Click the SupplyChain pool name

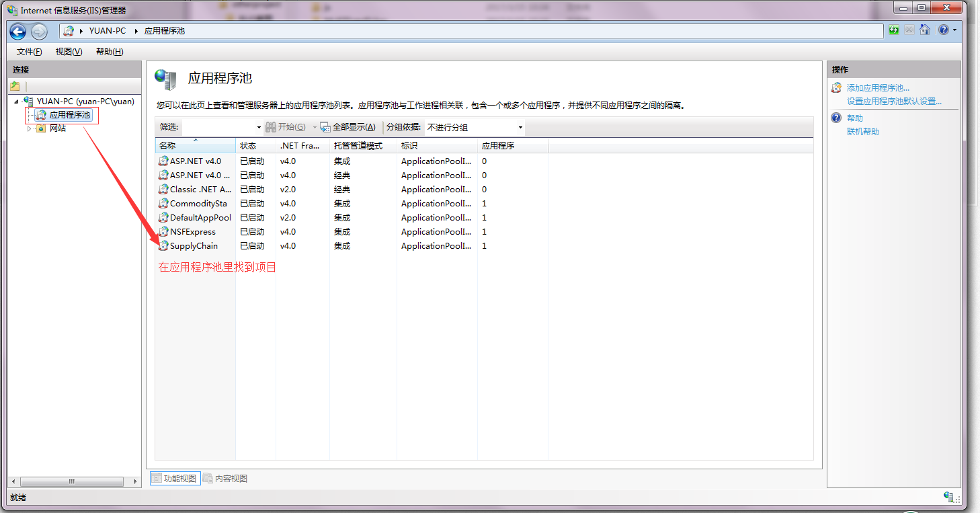tap(194, 246)
